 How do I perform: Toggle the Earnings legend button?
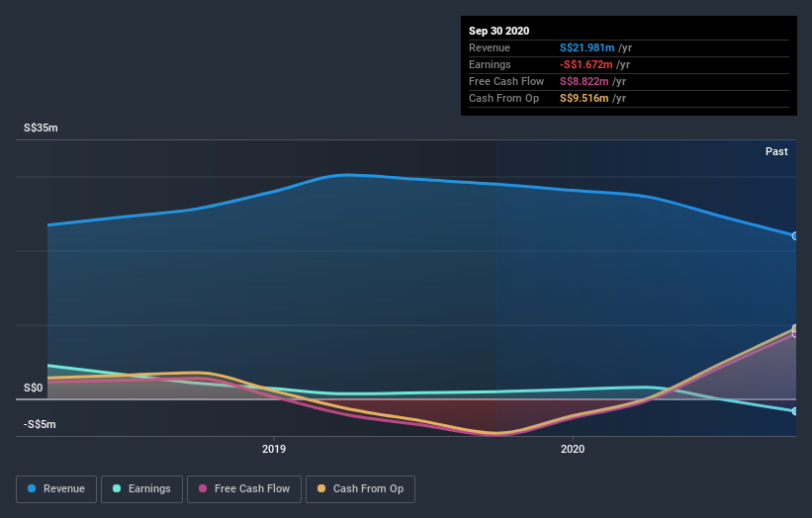(141, 489)
